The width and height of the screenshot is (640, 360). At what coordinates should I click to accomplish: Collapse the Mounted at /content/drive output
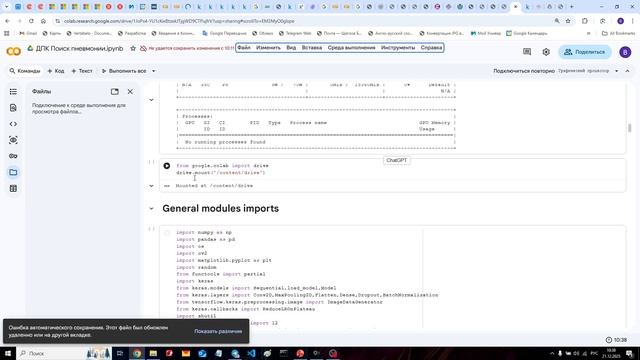151,186
